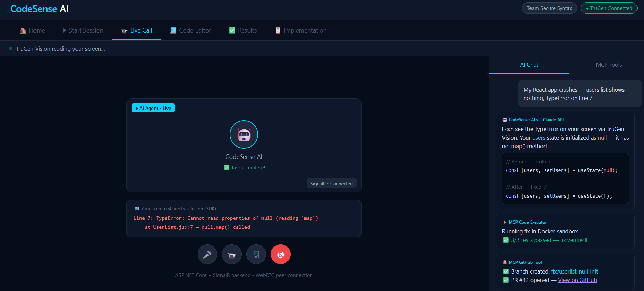The width and height of the screenshot is (644, 291).
Task: Click the Home house icon
Action: click(x=23, y=30)
